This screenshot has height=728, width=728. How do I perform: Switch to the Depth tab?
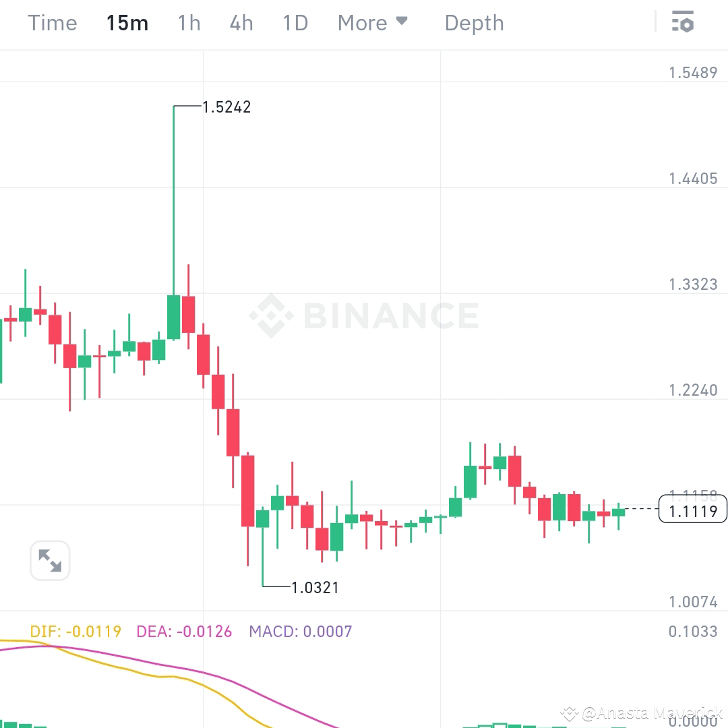[x=474, y=22]
